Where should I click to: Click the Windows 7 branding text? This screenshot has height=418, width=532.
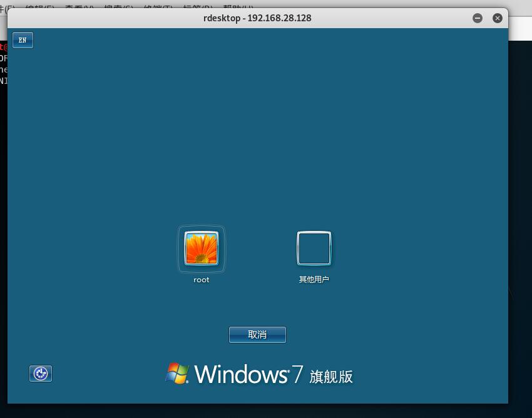point(248,374)
